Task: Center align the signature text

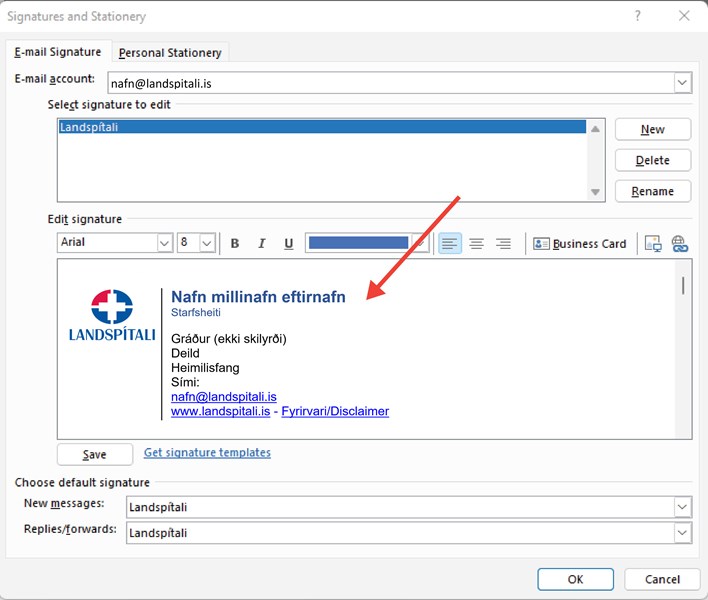Action: [x=477, y=243]
